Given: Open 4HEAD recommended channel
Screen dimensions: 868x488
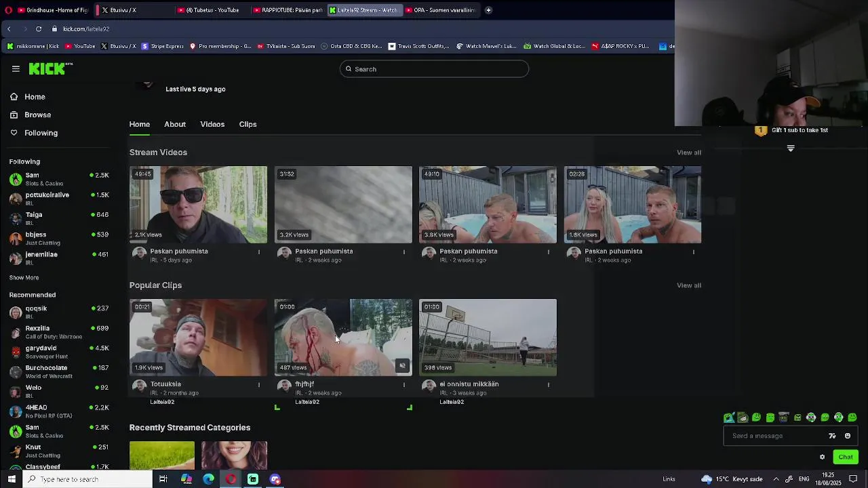Looking at the screenshot, I should (x=59, y=411).
